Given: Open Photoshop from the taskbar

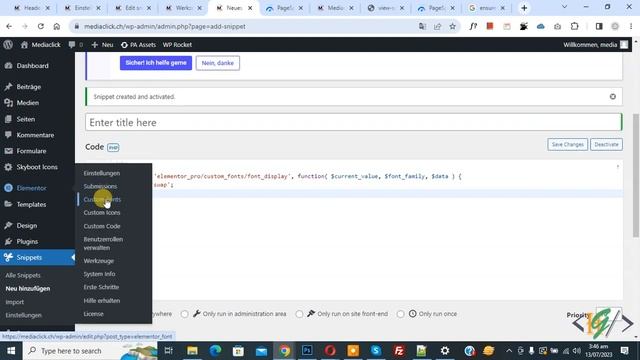Looking at the screenshot, I should click(x=307, y=351).
